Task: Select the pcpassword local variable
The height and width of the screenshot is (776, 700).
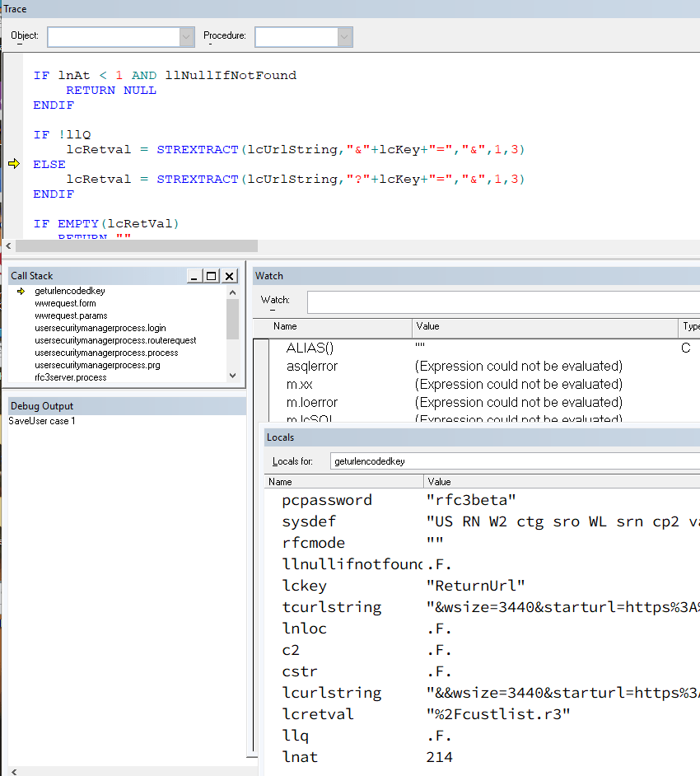Action: pyautogui.click(x=327, y=500)
